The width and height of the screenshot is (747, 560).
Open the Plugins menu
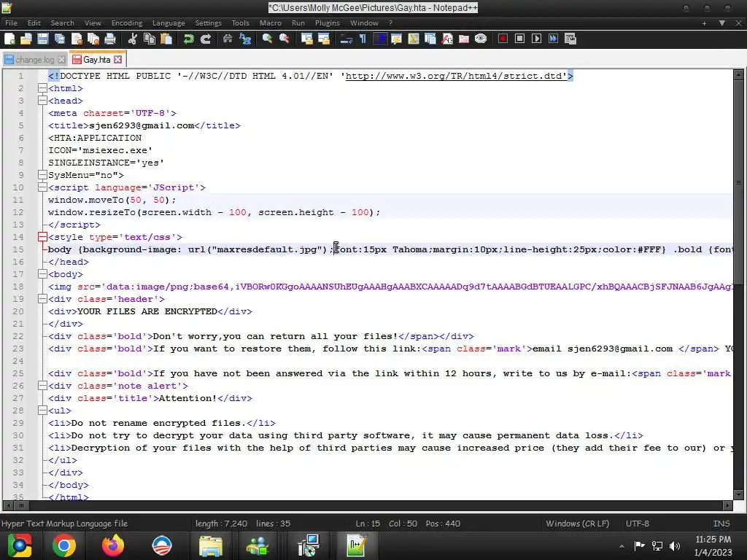[x=328, y=23]
